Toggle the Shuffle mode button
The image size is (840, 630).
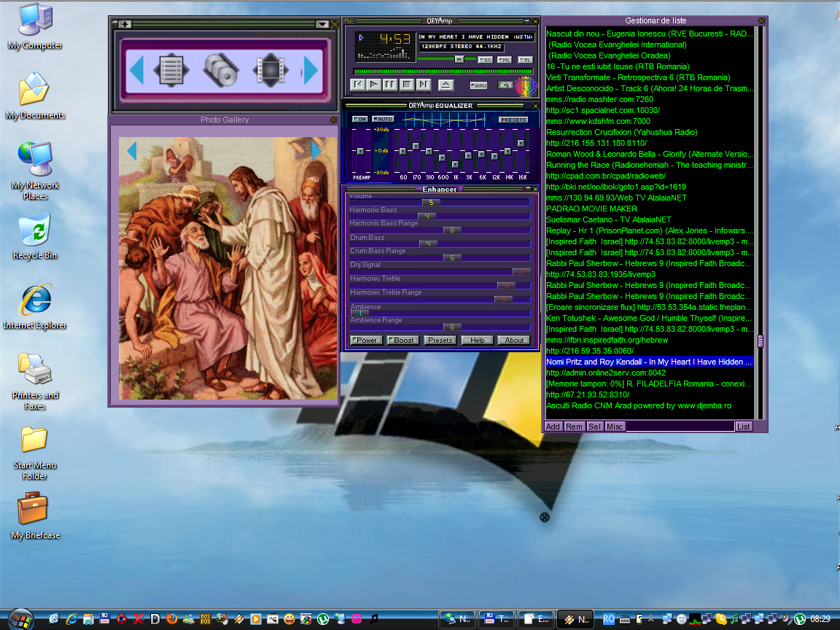coord(478,85)
